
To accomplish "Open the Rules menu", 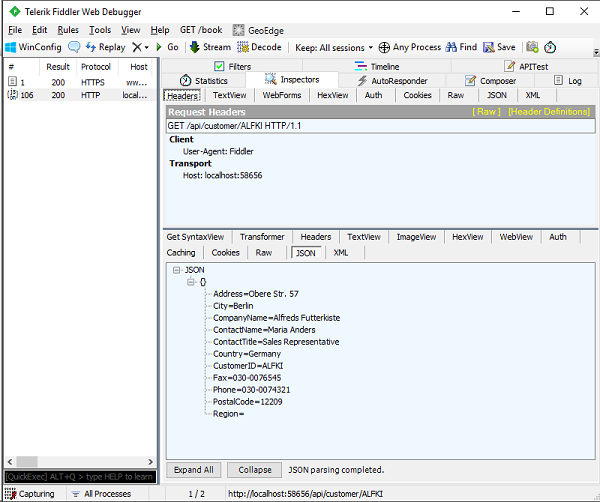I will point(68,30).
